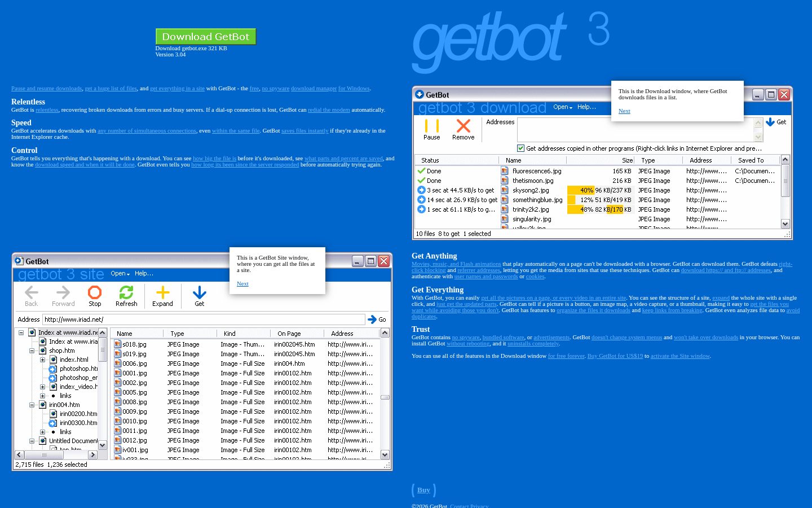The width and height of the screenshot is (812, 508).
Task: Click the green Download GetBot button
Action: pyautogui.click(x=206, y=37)
